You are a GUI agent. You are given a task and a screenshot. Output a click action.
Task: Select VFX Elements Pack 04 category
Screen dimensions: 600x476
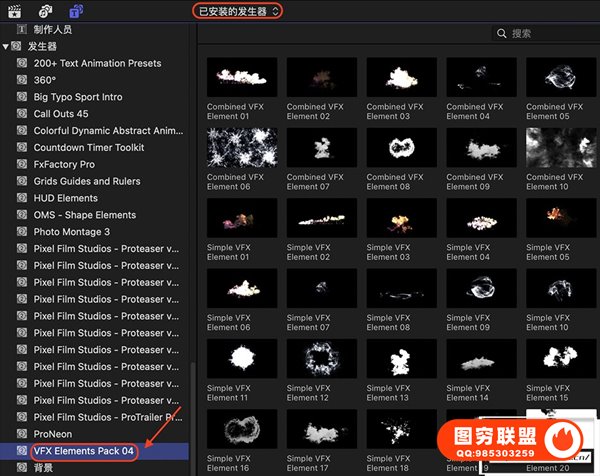pos(84,452)
